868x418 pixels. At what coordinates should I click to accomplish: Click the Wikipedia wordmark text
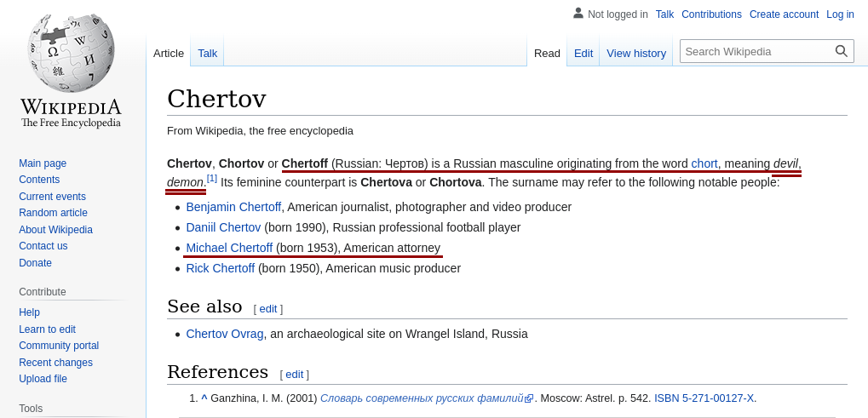click(x=71, y=106)
